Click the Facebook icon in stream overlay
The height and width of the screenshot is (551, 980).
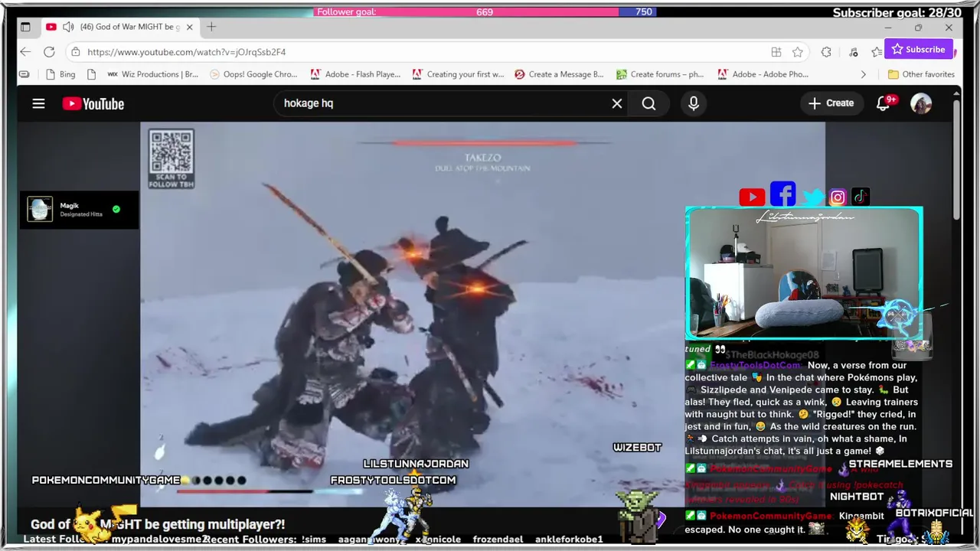point(782,194)
